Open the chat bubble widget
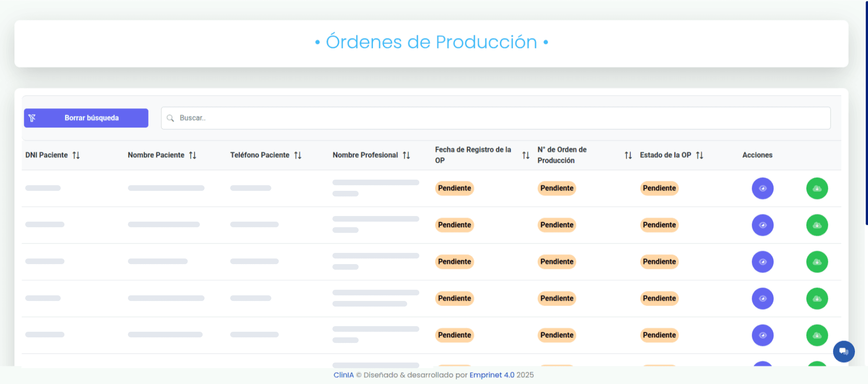The height and width of the screenshot is (384, 868). 844,351
